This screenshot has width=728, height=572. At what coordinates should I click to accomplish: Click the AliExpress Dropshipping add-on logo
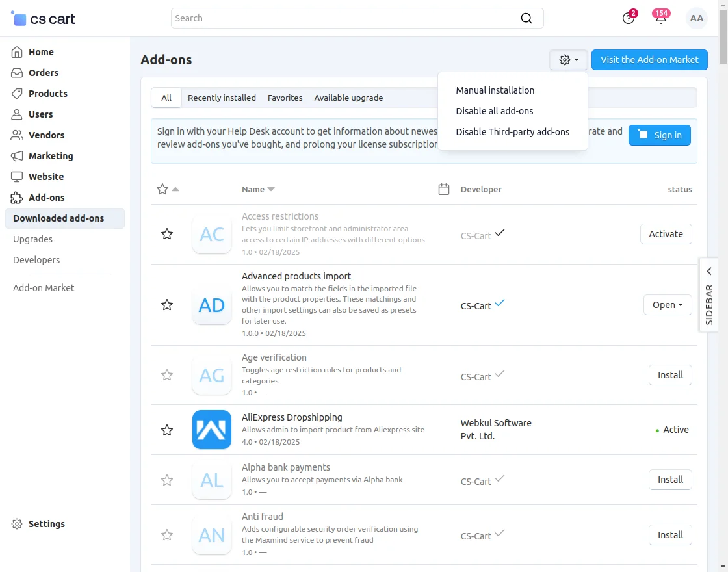click(212, 430)
